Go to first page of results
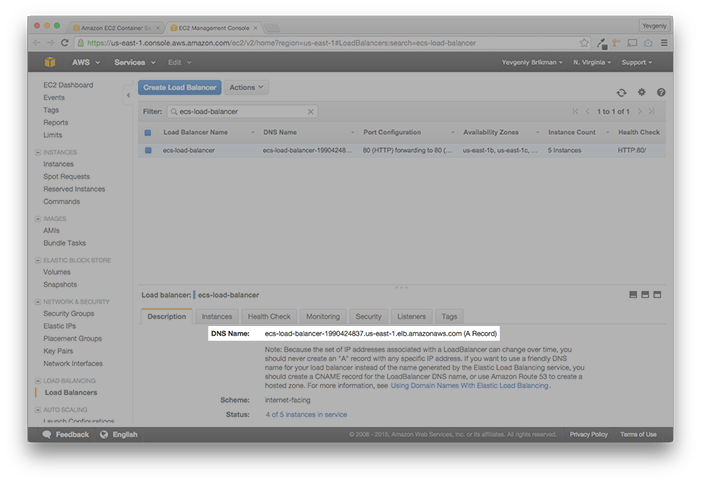The width and height of the screenshot is (701, 482). click(575, 111)
